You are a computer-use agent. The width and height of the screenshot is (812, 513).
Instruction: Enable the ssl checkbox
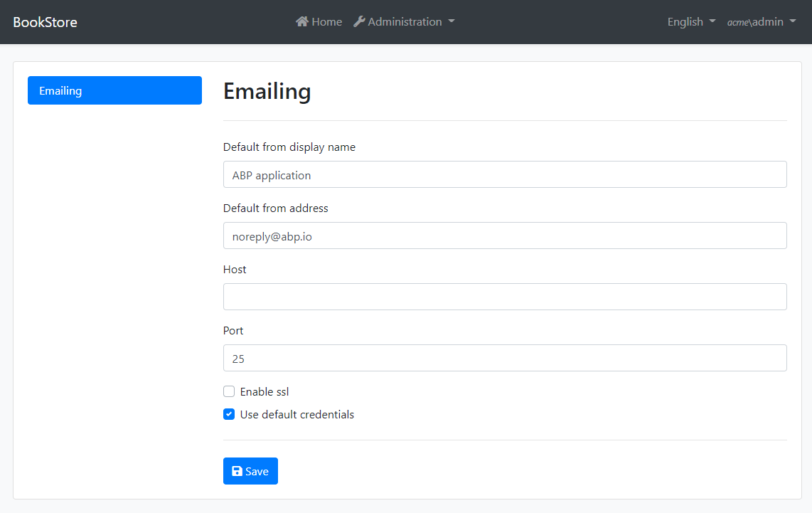[x=229, y=391]
